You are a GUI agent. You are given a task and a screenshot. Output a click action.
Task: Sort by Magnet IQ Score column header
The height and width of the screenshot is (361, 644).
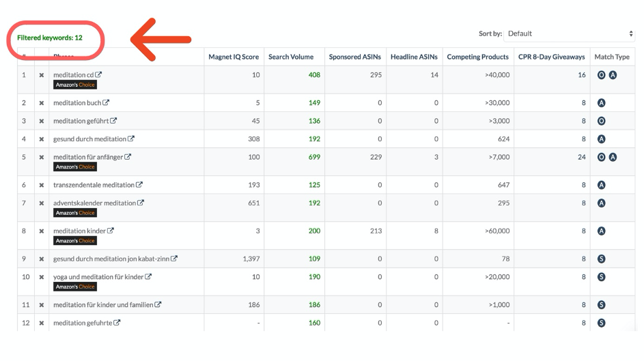click(234, 57)
